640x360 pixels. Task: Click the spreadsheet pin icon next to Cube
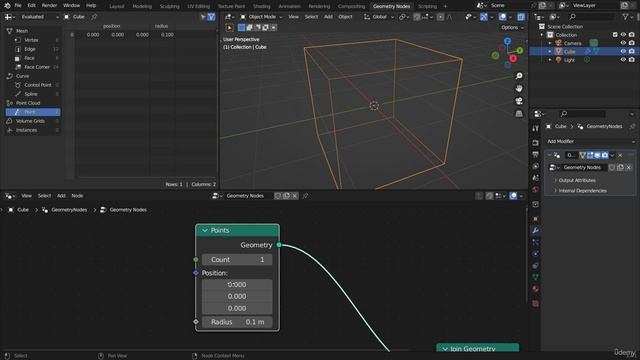pyautogui.click(x=94, y=17)
